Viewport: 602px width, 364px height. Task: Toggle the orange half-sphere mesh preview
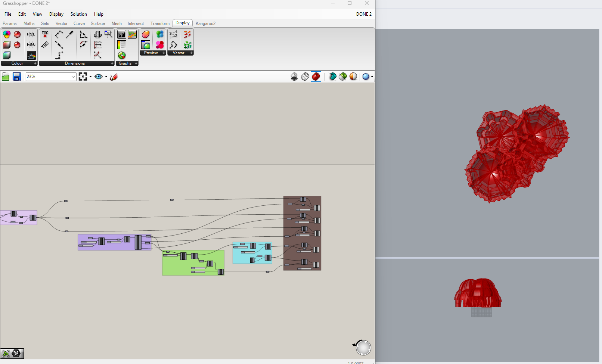353,77
